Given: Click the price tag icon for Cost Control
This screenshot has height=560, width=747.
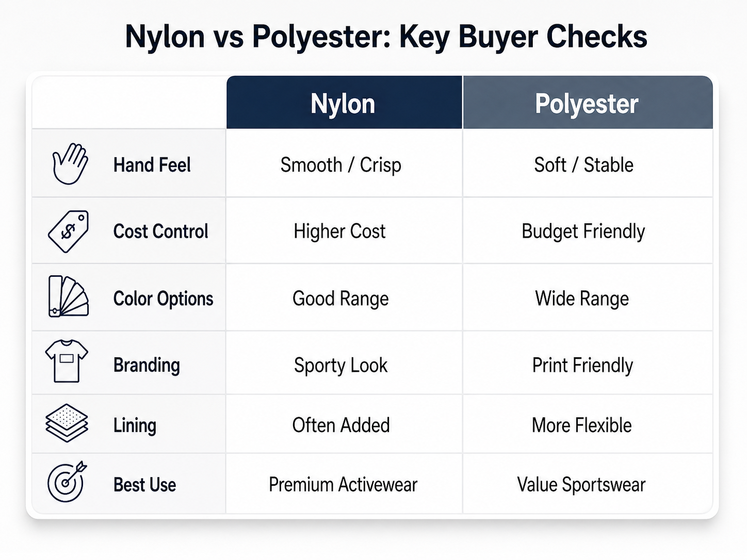Looking at the screenshot, I should (x=68, y=232).
